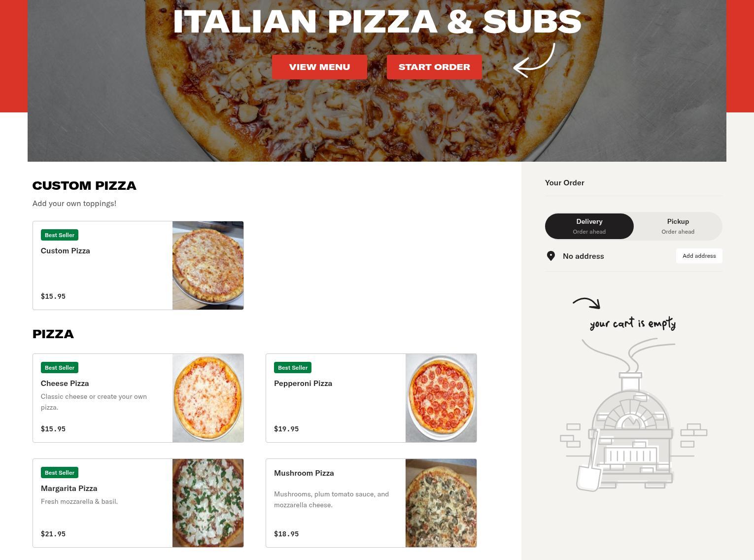Switch order type to Pickup
This screenshot has width=754, height=560.
[x=678, y=226]
